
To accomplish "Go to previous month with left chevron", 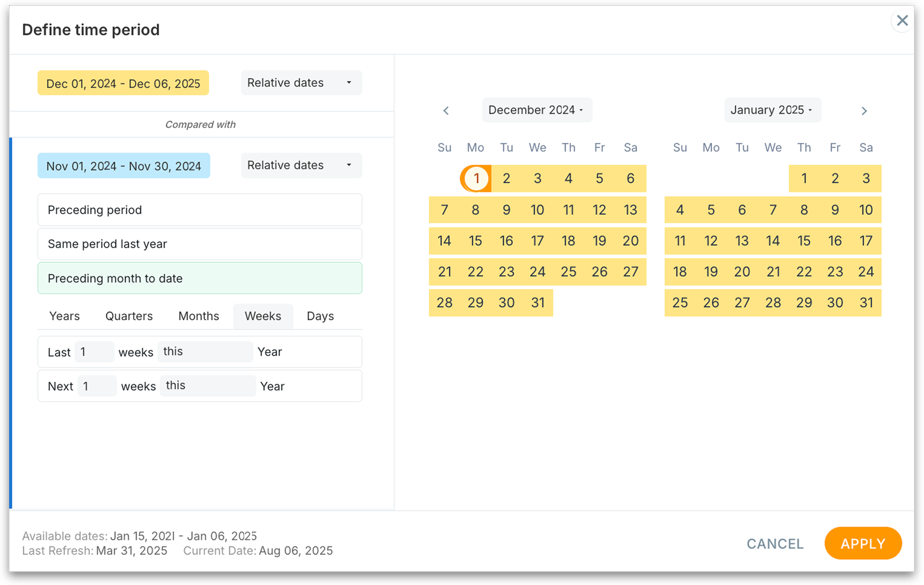I will click(x=446, y=111).
